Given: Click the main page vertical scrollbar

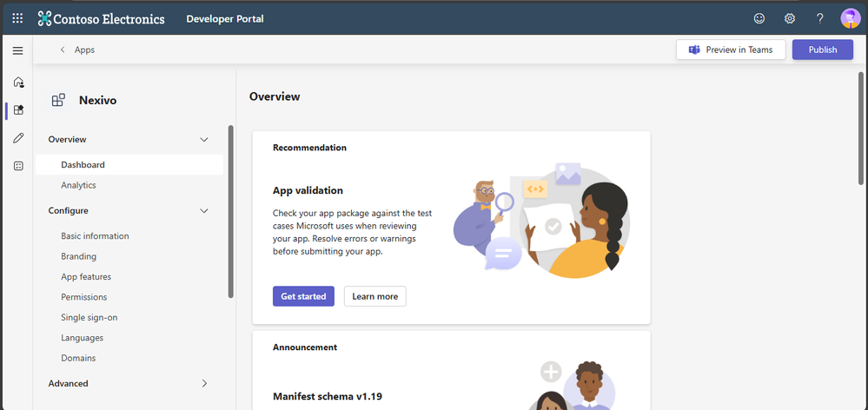Looking at the screenshot, I should point(861,129).
